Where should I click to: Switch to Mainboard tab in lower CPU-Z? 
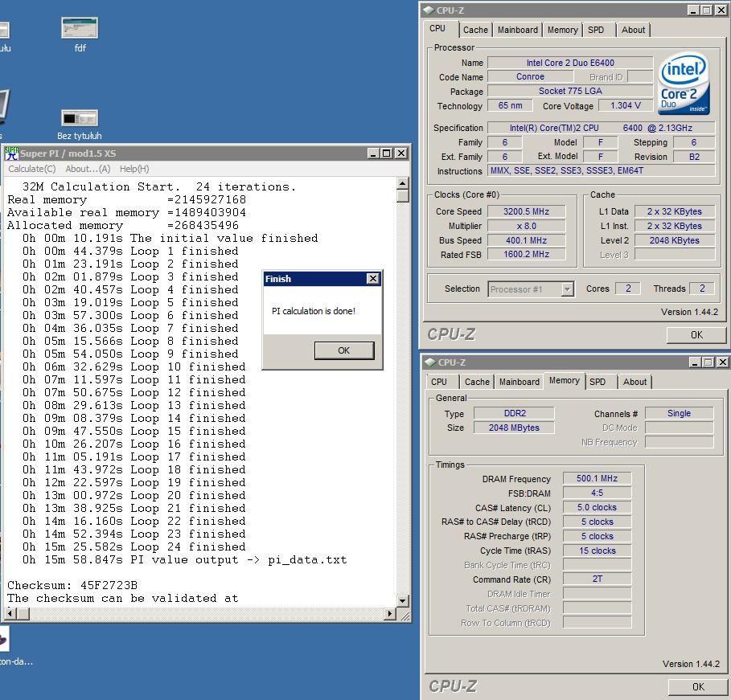pos(519,382)
